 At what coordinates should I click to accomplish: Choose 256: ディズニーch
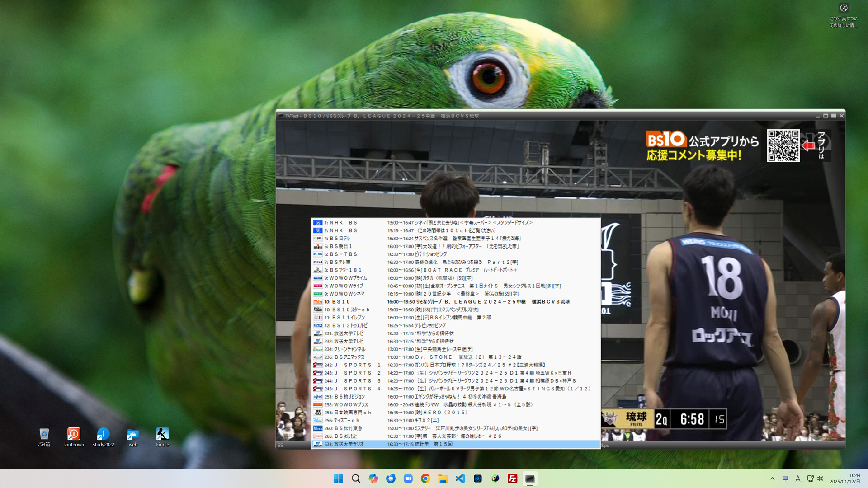[x=456, y=420]
